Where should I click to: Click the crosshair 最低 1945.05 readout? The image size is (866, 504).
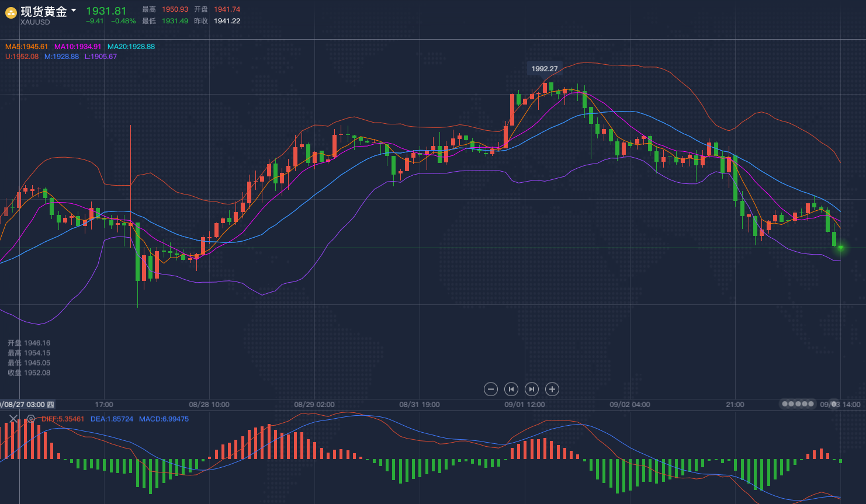coord(29,363)
